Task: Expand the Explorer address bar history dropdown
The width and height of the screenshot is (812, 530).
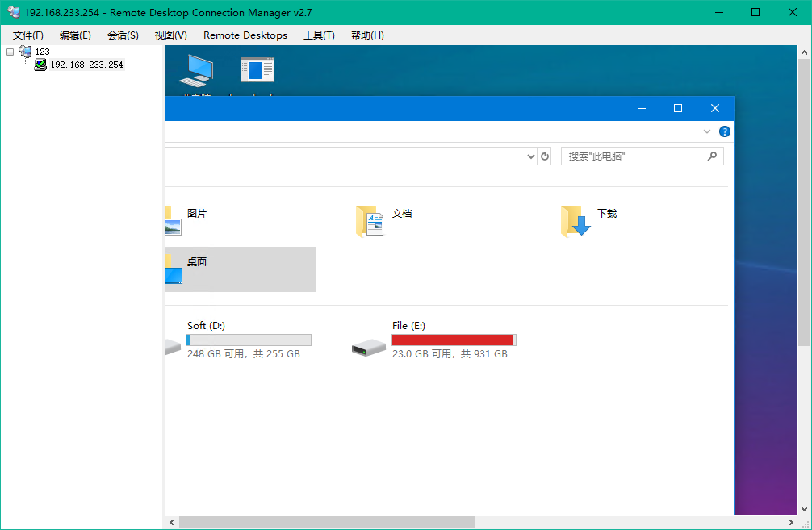Action: 531,156
